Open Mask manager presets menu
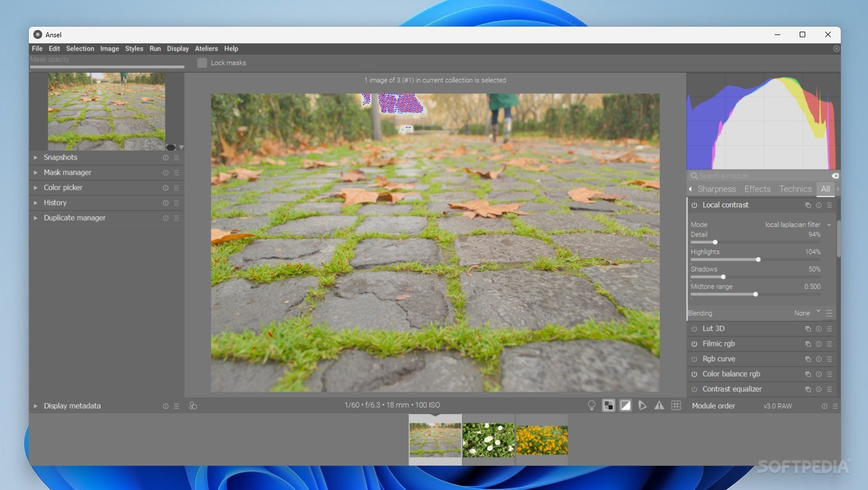Screen dimensions: 868x490 coord(177,173)
